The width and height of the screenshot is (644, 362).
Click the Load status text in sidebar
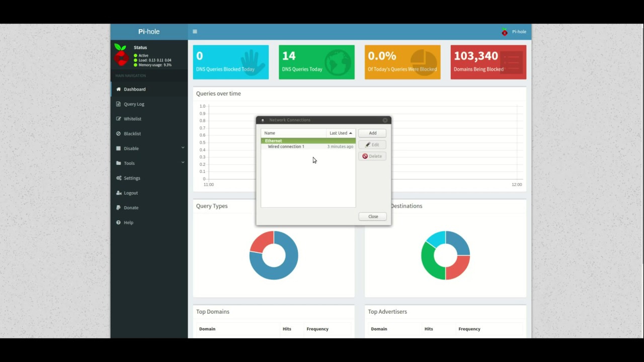[x=155, y=60]
